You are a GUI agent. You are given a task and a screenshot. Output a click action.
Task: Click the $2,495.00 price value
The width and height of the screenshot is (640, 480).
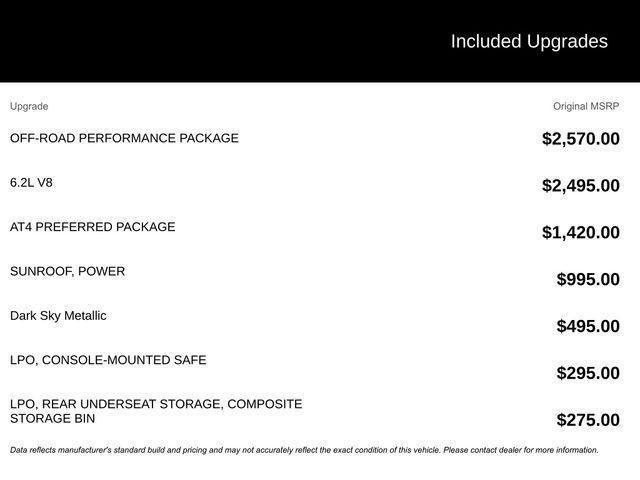click(x=580, y=185)
